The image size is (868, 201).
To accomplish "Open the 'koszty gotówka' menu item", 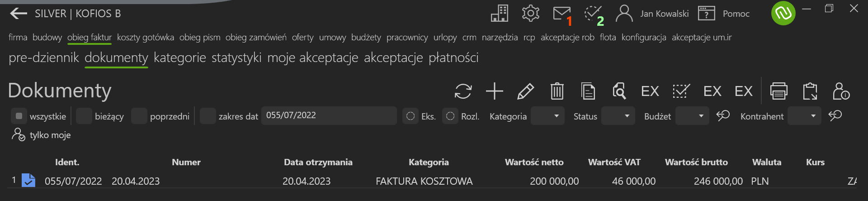I will click(146, 37).
